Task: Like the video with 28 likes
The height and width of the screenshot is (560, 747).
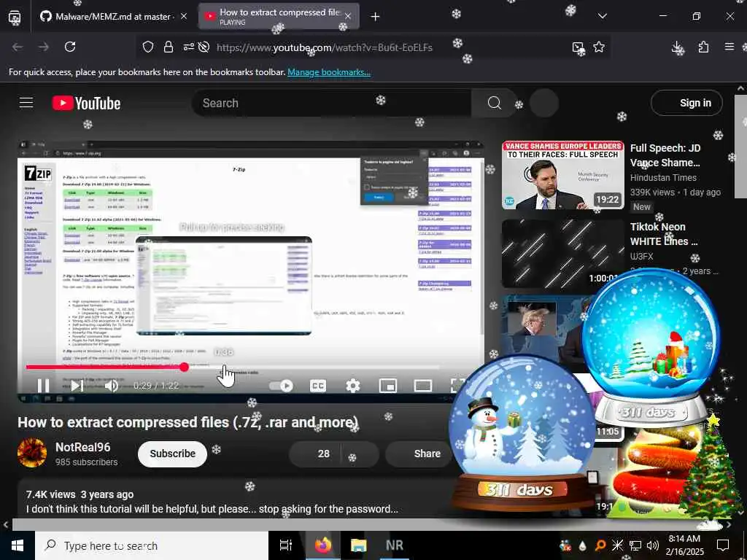Action: tap(315, 454)
